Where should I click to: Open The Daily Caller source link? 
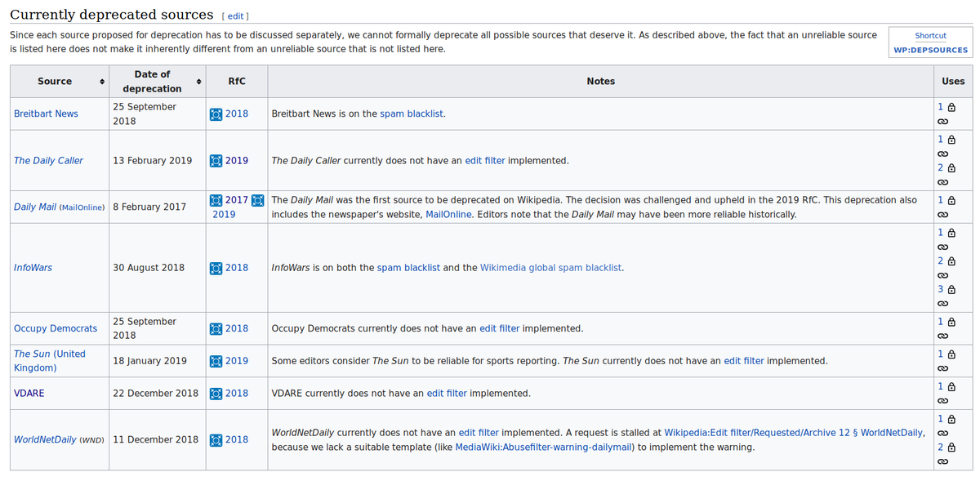pyautogui.click(x=48, y=161)
